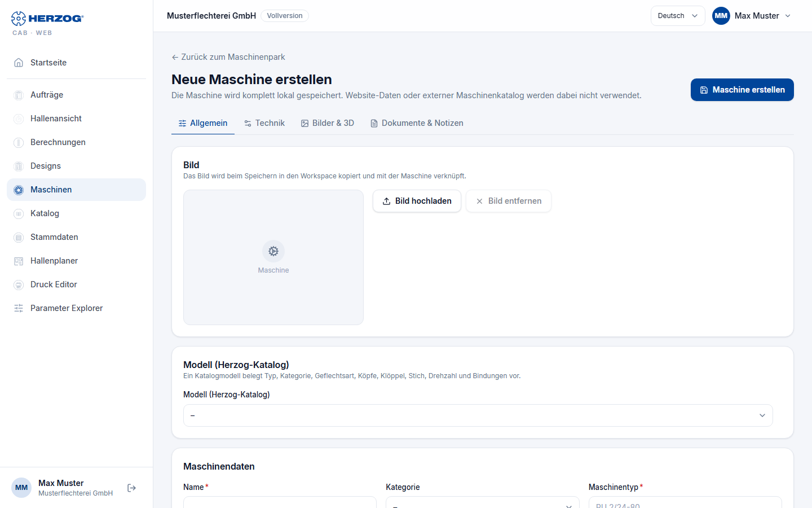This screenshot has width=812, height=508.
Task: Click the gear placeholder icon in image box
Action: tap(273, 251)
